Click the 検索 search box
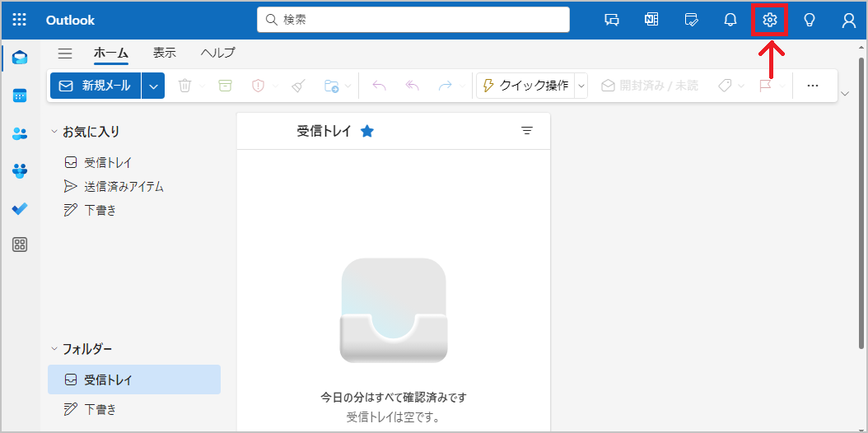 (413, 20)
